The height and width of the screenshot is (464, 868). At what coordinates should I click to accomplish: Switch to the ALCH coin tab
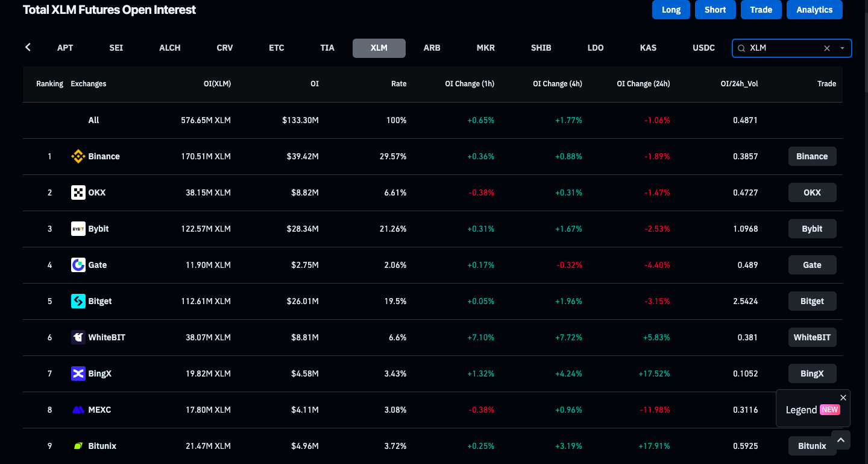170,48
